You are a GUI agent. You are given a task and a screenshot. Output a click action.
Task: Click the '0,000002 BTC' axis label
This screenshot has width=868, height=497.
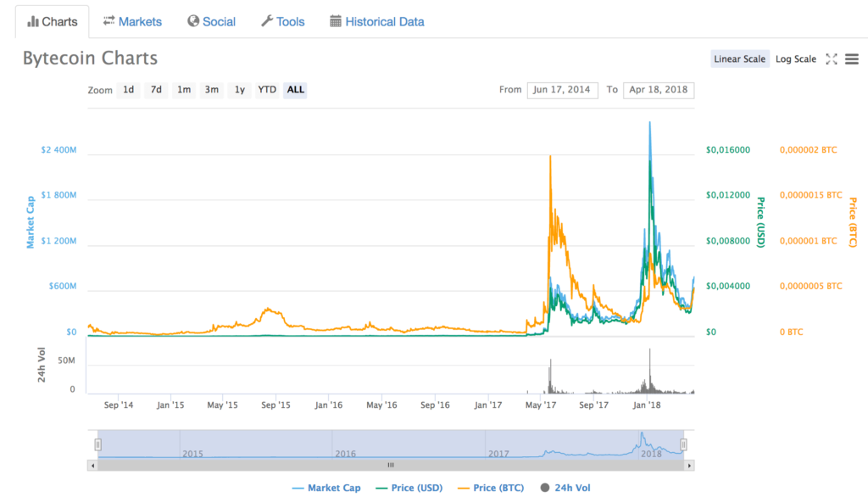tap(808, 150)
